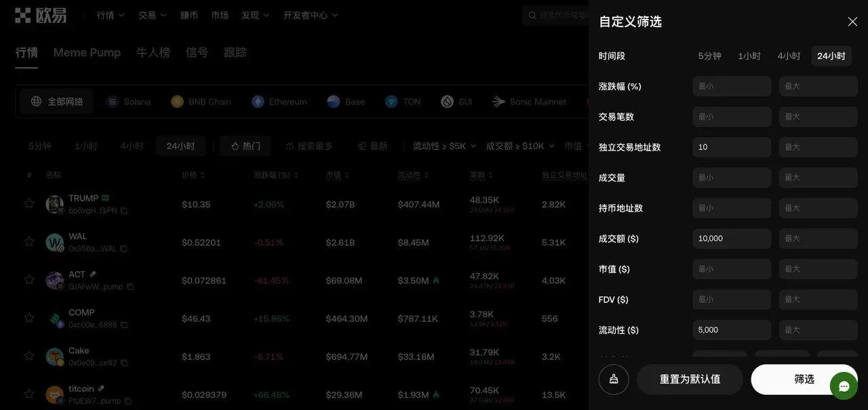Click the 欧易 OKX logo
Viewport: 868px width, 410px height.
(x=41, y=15)
